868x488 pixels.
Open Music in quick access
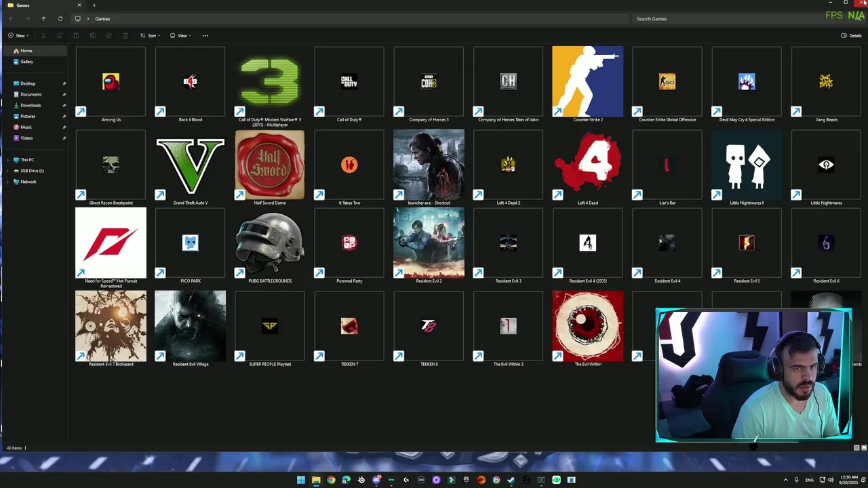click(x=34, y=127)
